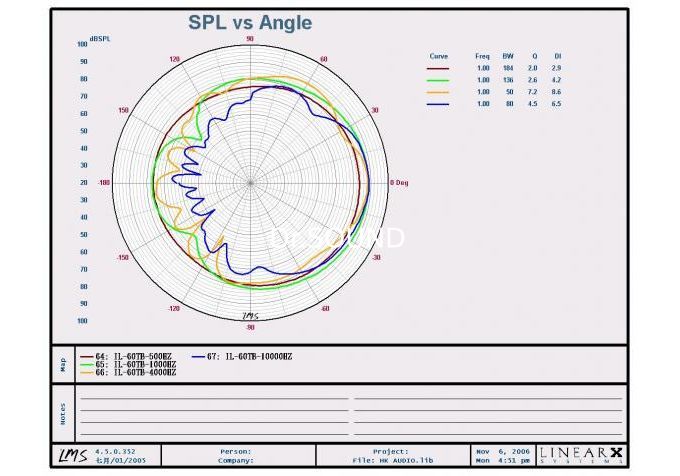680x476 pixels.
Task: Select map entry 64: IL-60TB-500HZ
Action: [127, 356]
